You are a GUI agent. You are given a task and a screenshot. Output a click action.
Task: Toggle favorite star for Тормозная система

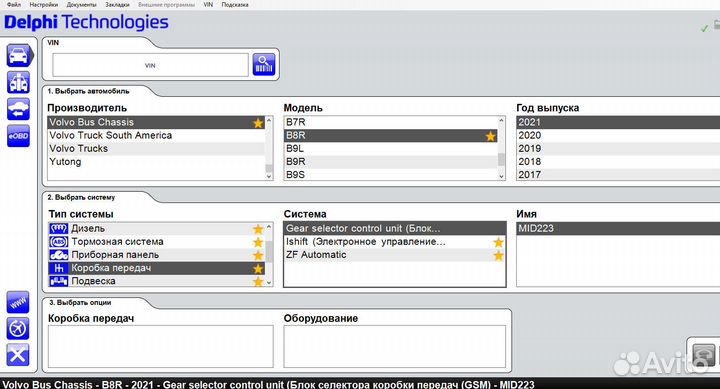pos(258,242)
